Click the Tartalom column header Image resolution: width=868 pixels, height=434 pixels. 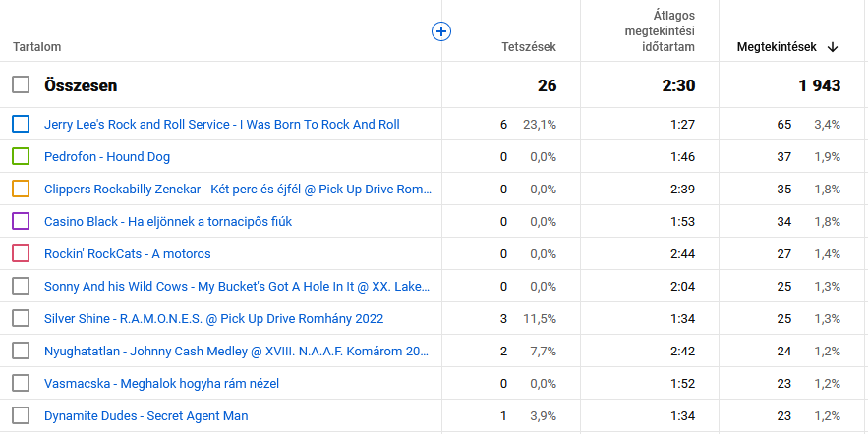pos(37,47)
